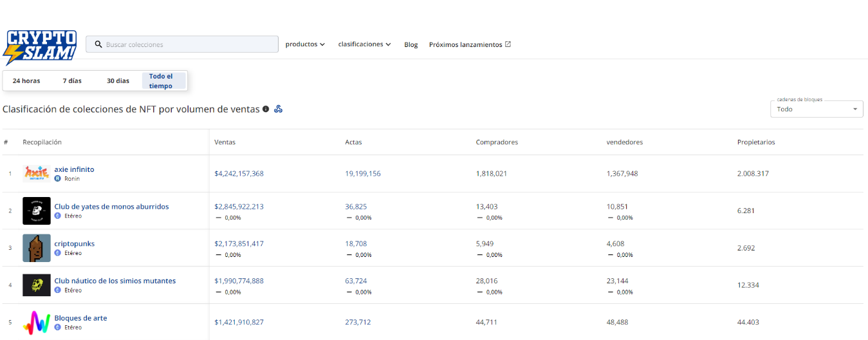Click sales value $2,845,922,213
The height and width of the screenshot is (340, 868).
click(239, 207)
